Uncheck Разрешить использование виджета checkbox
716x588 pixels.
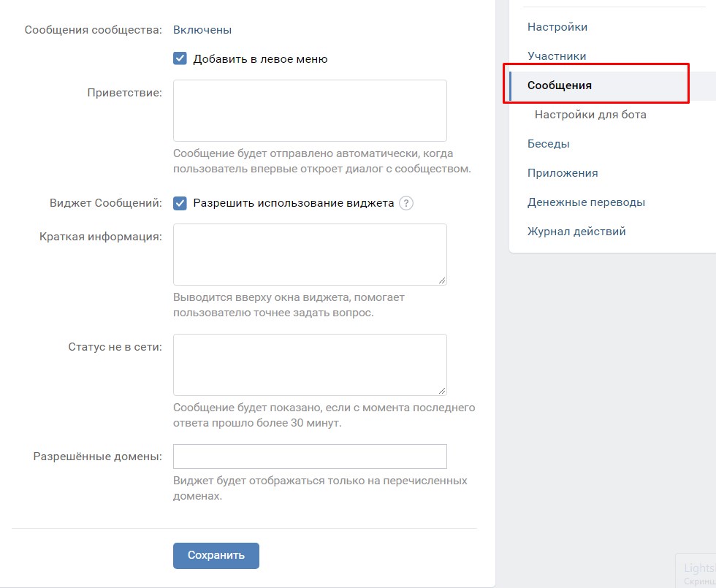click(x=180, y=203)
